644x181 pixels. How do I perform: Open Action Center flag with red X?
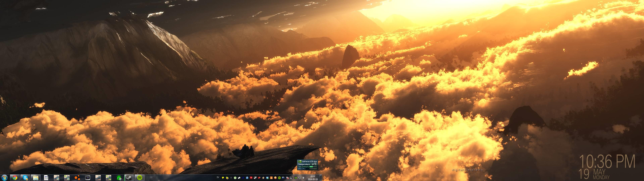click(288, 178)
